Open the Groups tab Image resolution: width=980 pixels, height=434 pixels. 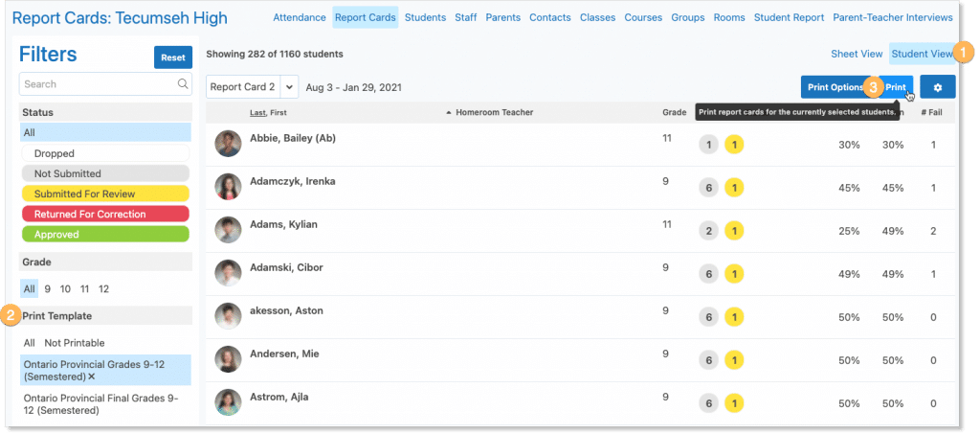point(687,17)
